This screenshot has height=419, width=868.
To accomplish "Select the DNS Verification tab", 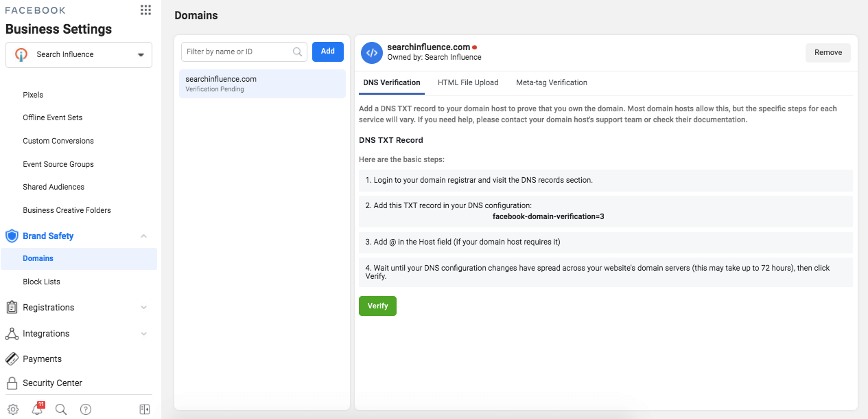I will [x=391, y=82].
